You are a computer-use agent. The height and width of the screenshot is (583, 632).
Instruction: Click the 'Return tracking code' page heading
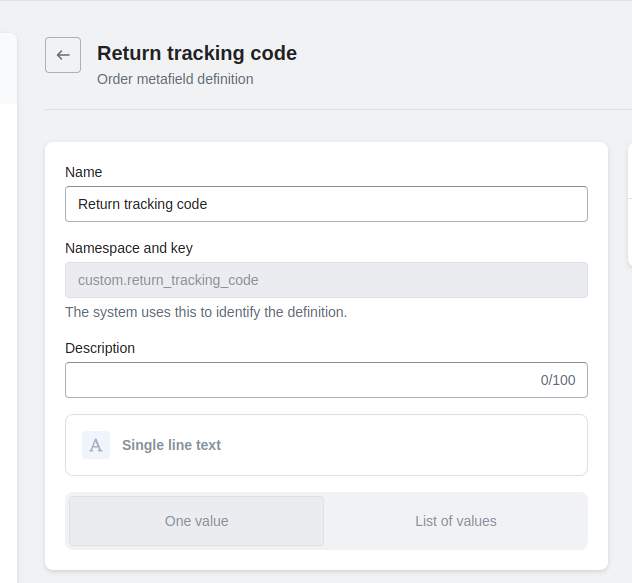[x=197, y=53]
